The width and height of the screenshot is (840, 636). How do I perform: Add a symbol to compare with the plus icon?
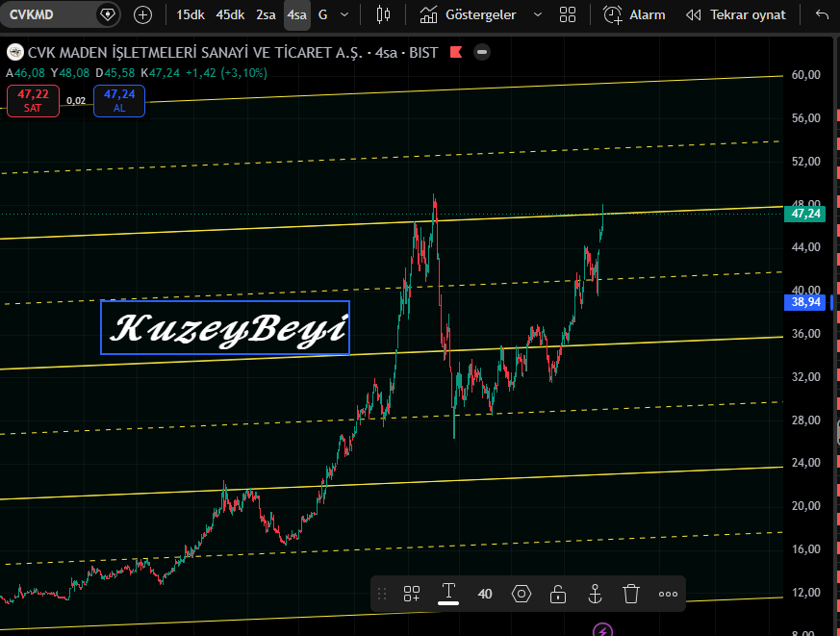point(142,14)
